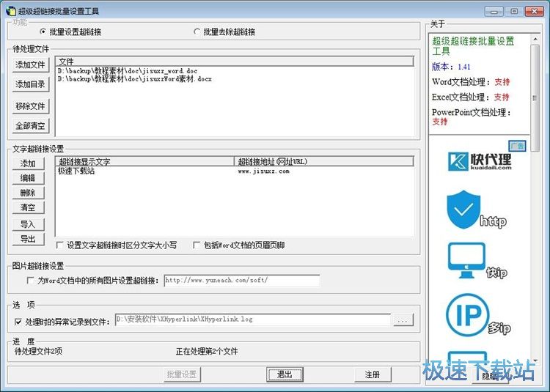Select the jisuxzWord素材.docx file row

pos(135,79)
